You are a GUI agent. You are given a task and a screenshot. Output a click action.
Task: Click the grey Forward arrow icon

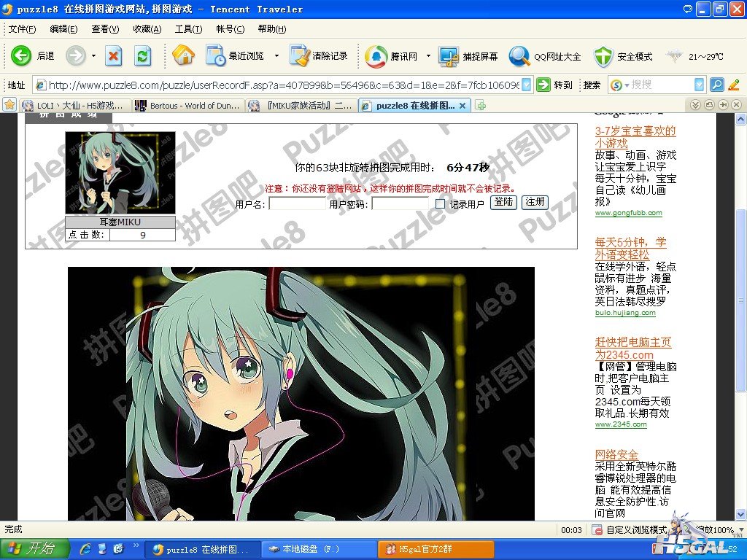coord(75,55)
